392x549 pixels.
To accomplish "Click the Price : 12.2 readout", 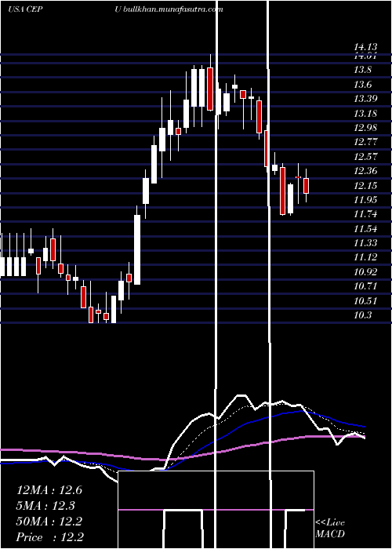I will (50, 537).
